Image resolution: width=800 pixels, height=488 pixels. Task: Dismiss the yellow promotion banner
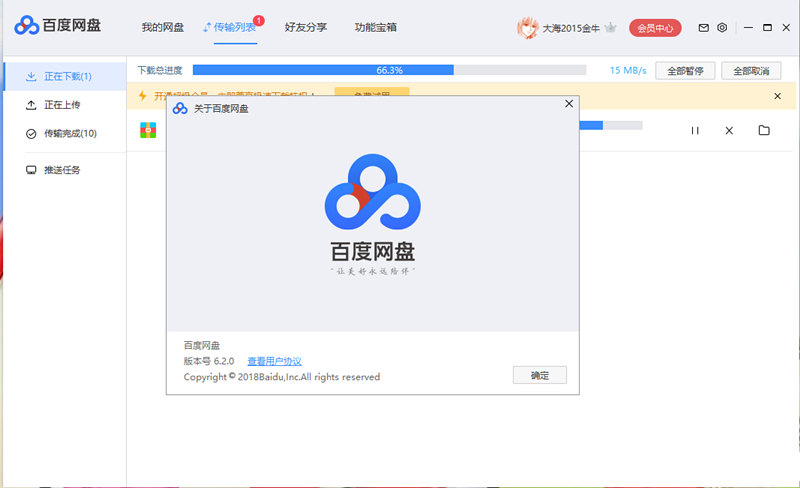click(778, 96)
